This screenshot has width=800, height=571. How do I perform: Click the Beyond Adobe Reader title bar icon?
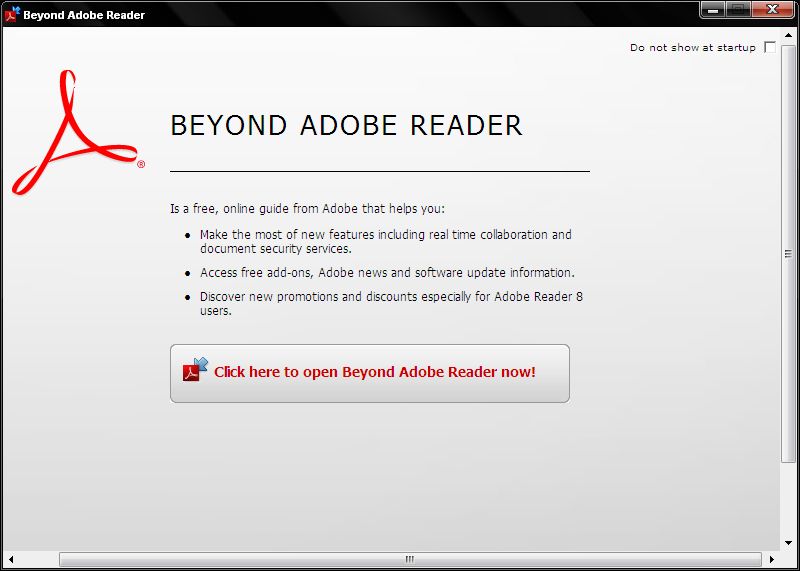coord(12,14)
